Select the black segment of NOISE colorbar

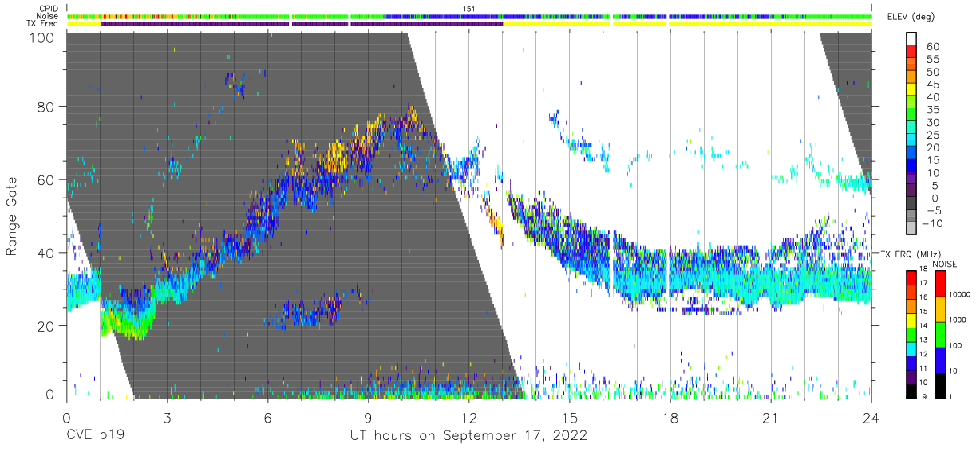pos(940,385)
